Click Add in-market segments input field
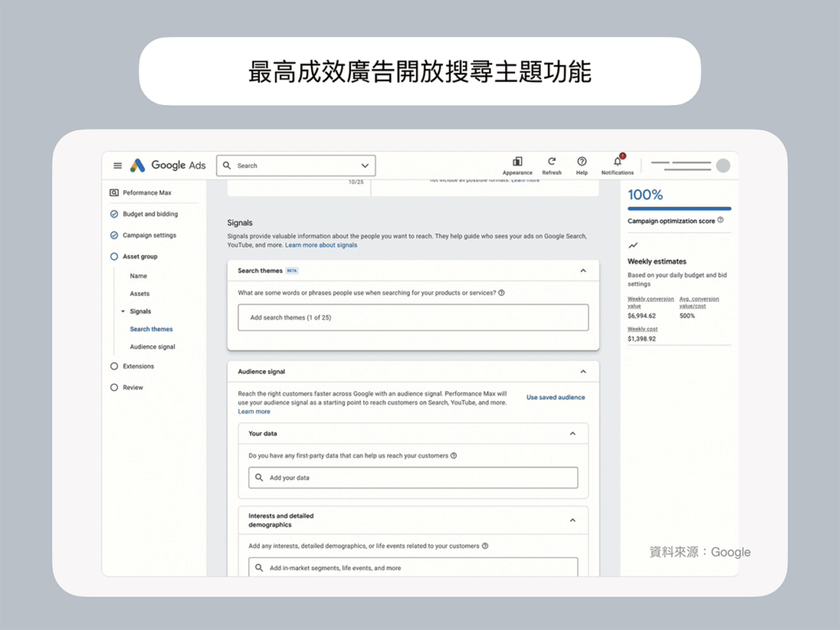Viewport: 840px width, 630px height. tap(413, 567)
